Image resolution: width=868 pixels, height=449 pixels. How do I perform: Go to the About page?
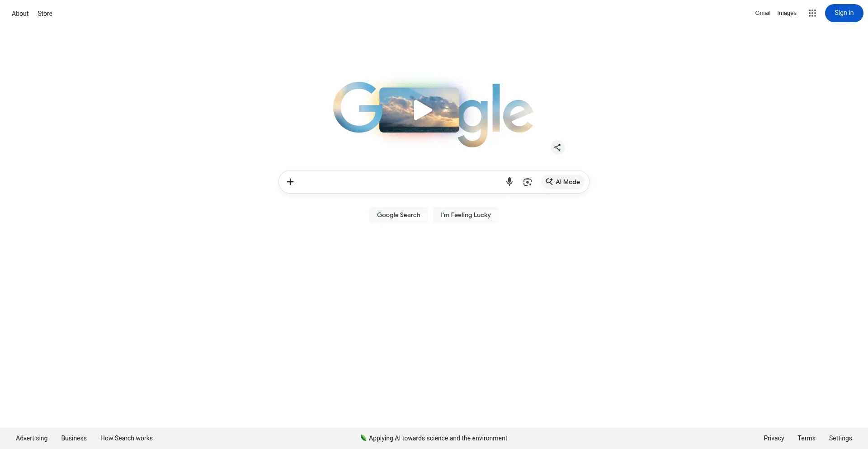click(x=20, y=14)
